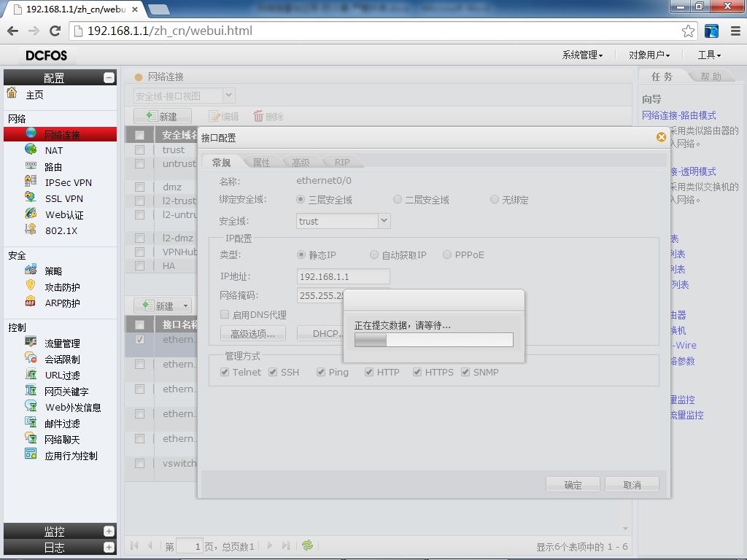Open the session limit icon
Viewport: 747px width, 560px height.
[31, 358]
